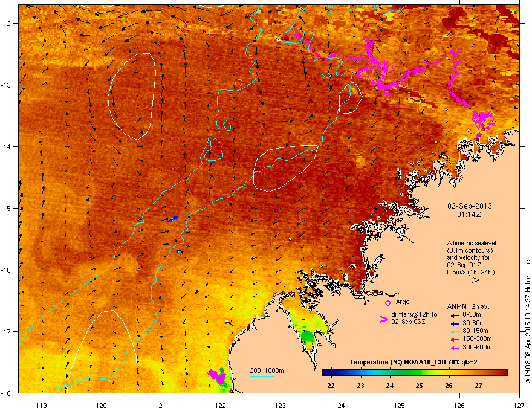Click the longitude axis label '124'
This screenshot has width=532, height=411.
point(340,406)
